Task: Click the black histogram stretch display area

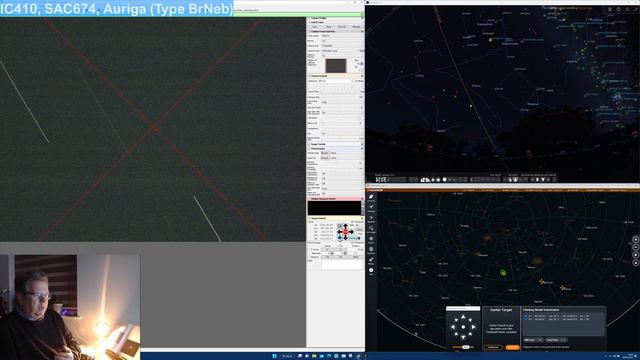Action: coord(334,208)
